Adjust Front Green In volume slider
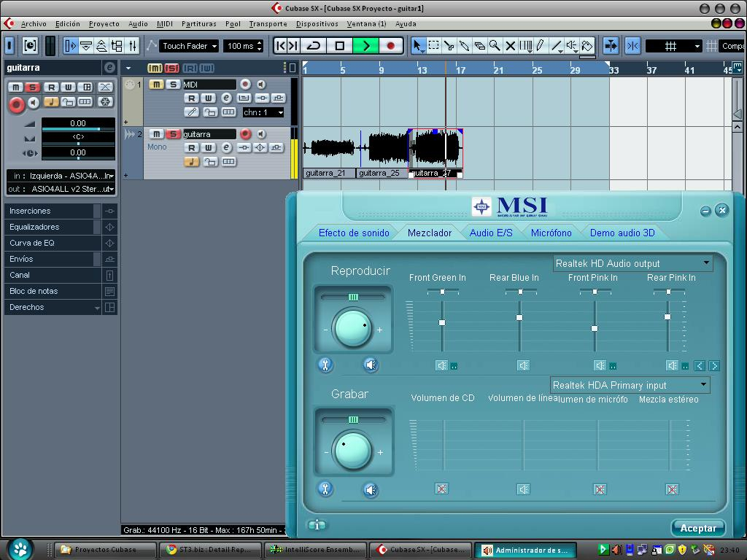 pyautogui.click(x=442, y=323)
